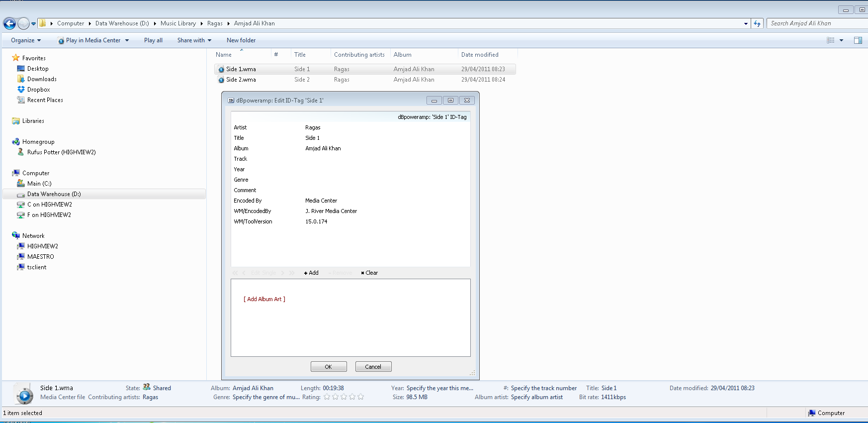Viewport: 868px width, 423px height.
Task: Select Data Warehouse (D:) drive
Action: pos(54,194)
